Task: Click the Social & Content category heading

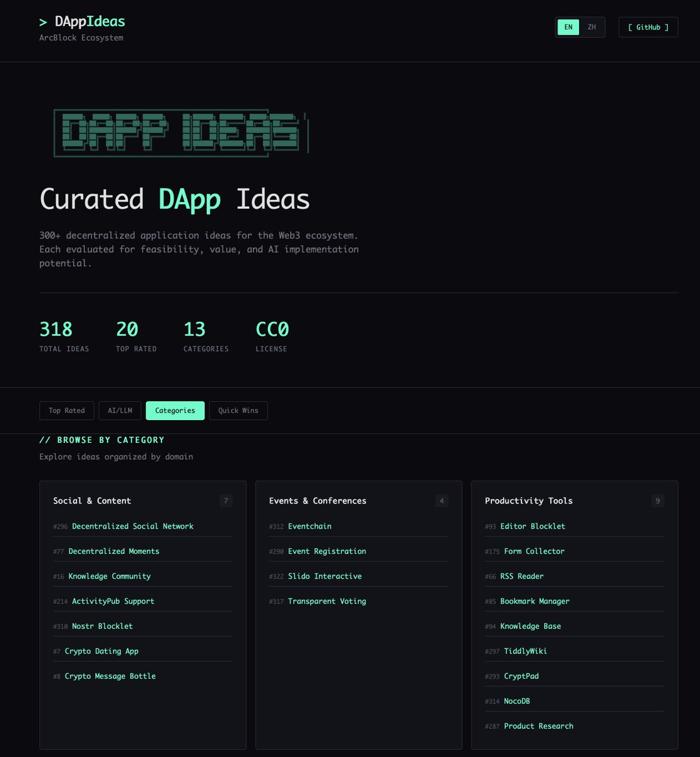Action: 92,501
